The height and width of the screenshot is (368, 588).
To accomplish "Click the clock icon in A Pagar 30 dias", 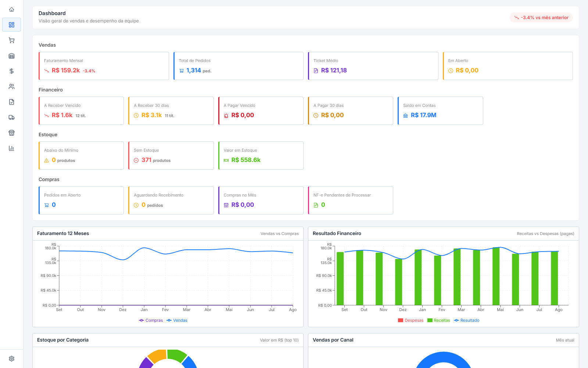I will pos(316,116).
